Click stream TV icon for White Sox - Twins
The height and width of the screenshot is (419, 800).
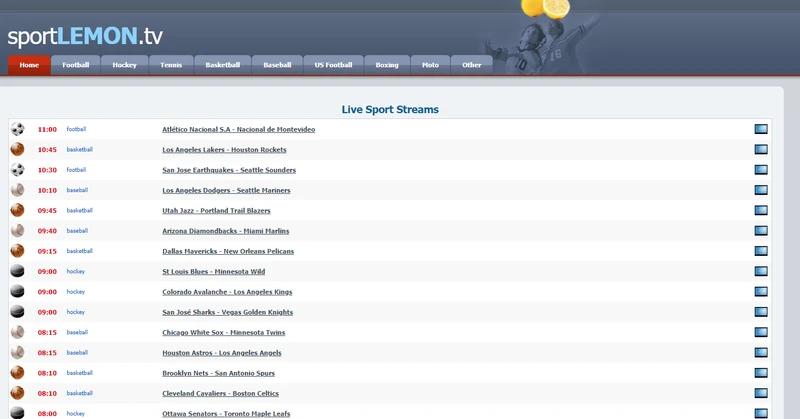coord(761,332)
